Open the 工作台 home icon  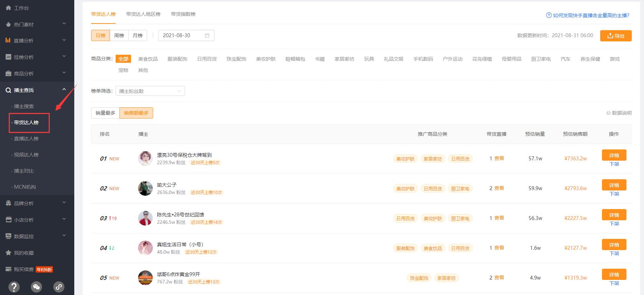pyautogui.click(x=8, y=8)
